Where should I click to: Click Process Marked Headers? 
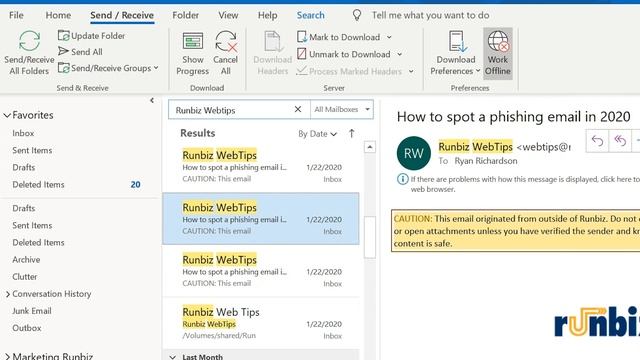[349, 71]
